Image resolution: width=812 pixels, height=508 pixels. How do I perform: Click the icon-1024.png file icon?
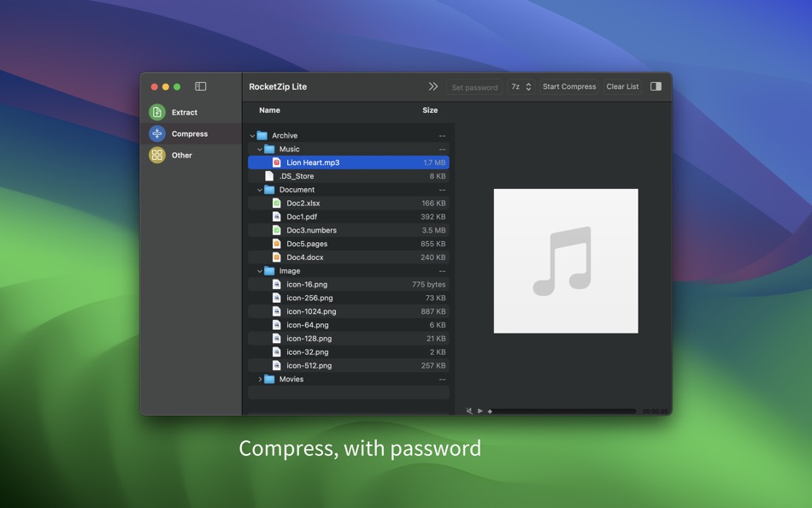277,311
